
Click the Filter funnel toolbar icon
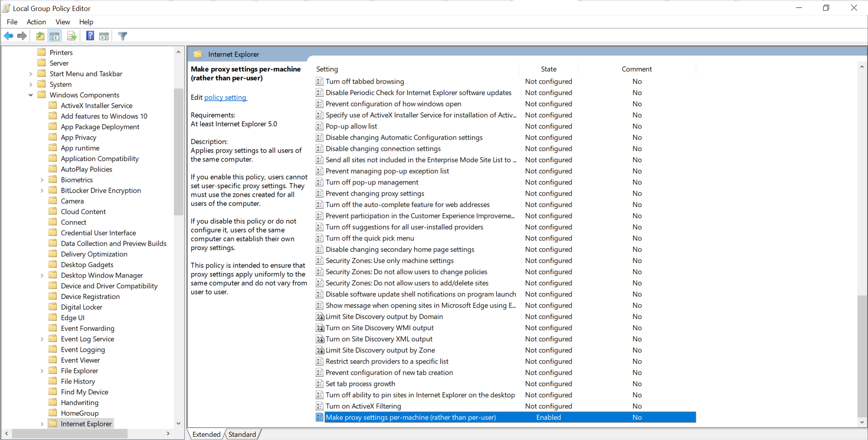click(x=122, y=36)
